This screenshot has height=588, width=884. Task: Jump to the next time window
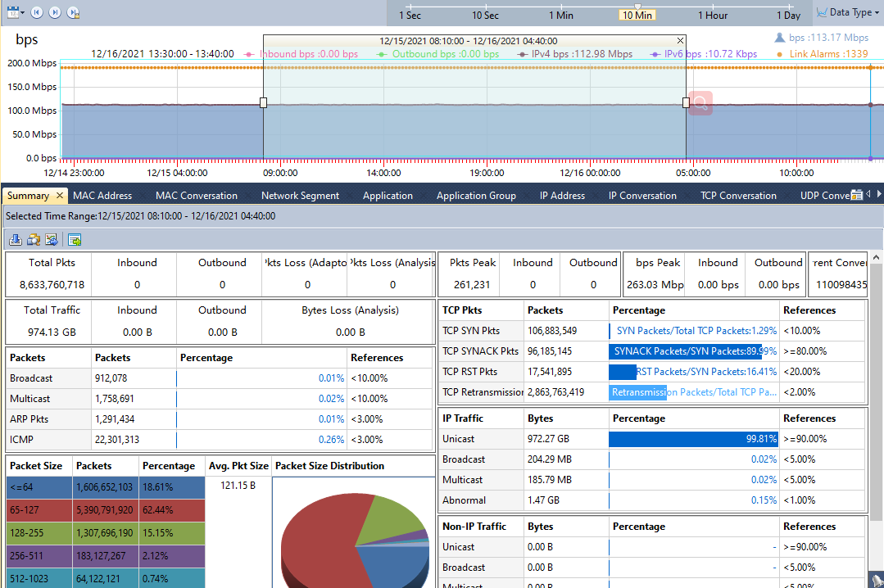click(x=55, y=12)
